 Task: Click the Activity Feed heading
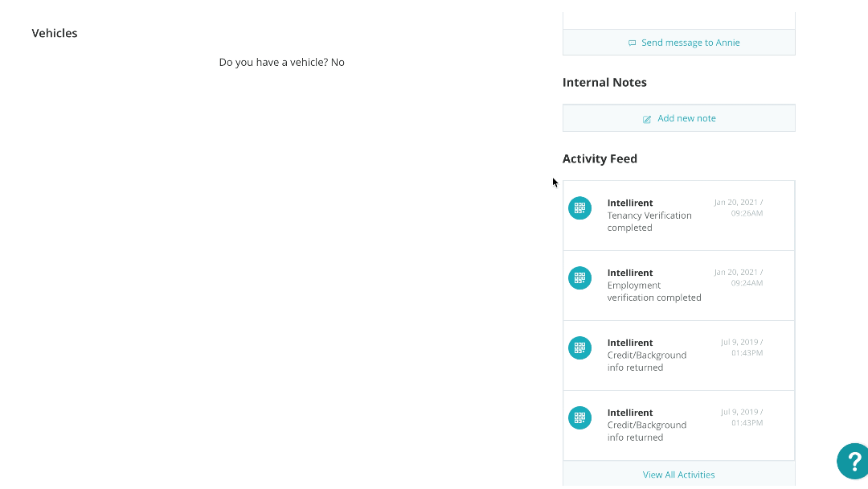click(x=600, y=158)
